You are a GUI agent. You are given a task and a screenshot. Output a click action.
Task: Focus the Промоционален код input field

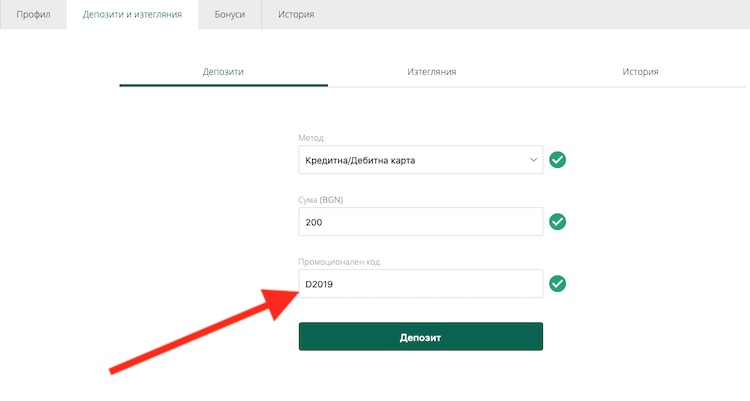[420, 284]
